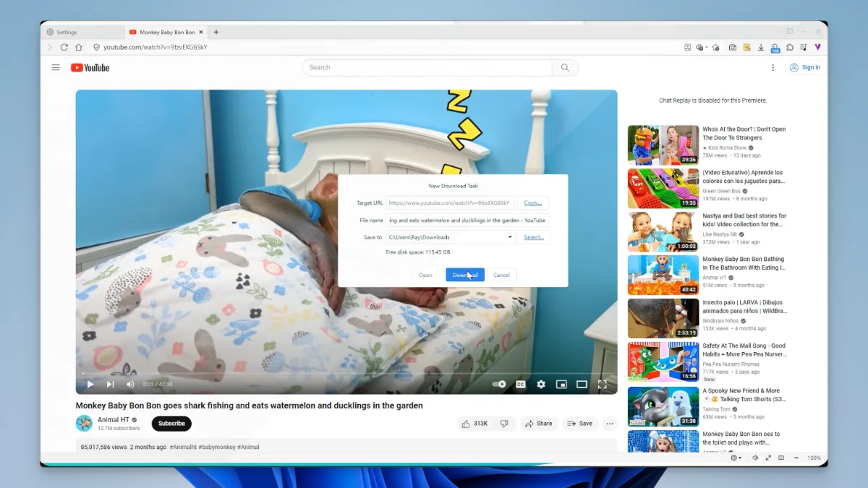Toggle theater mode in video player
The image size is (868, 488).
click(x=582, y=385)
